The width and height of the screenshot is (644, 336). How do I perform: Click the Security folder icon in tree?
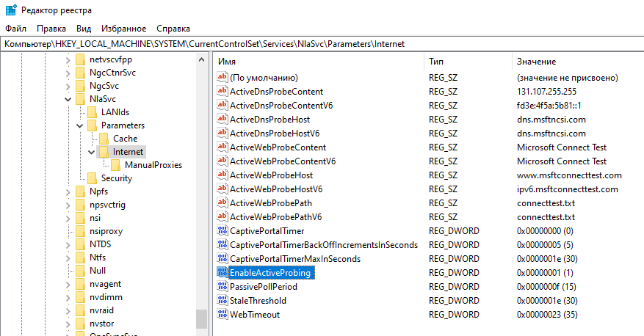93,178
